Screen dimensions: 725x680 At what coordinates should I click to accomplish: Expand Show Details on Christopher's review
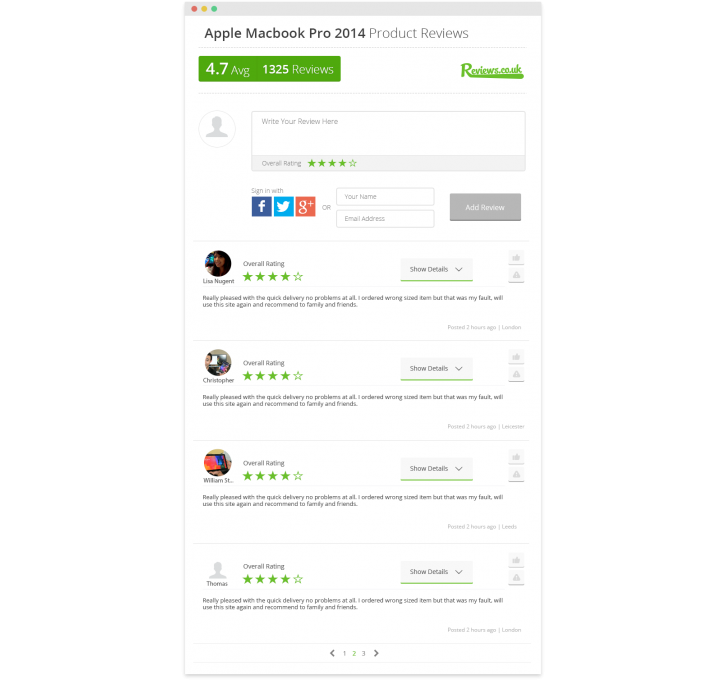point(436,369)
